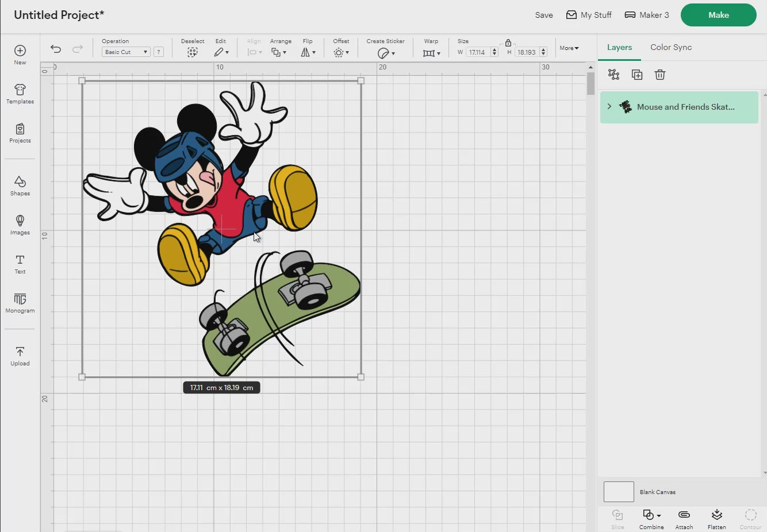Open the Arrange dropdown
This screenshot has height=532, width=767.
click(279, 52)
